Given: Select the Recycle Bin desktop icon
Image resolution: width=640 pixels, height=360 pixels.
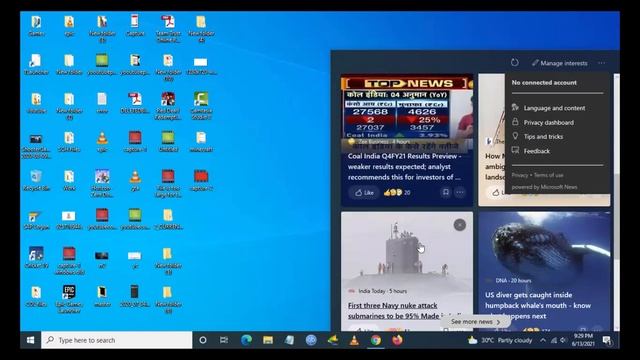Looking at the screenshot, I should click(36, 181).
